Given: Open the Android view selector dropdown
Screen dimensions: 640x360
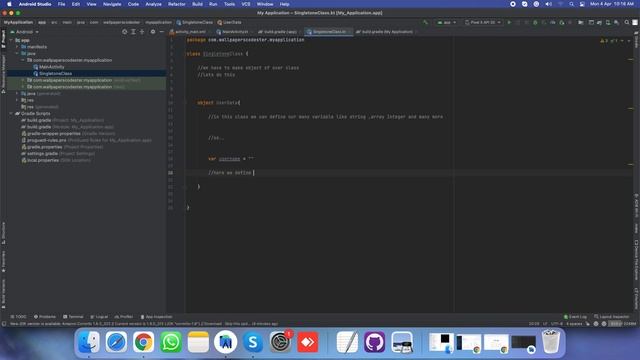Looking at the screenshot, I should (x=24, y=32).
